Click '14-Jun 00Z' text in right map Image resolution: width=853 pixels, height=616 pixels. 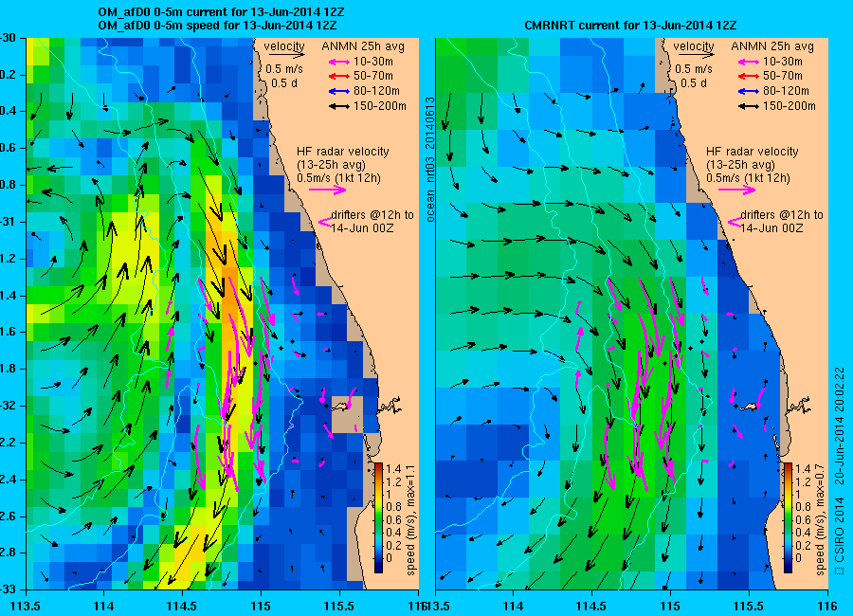click(x=771, y=228)
